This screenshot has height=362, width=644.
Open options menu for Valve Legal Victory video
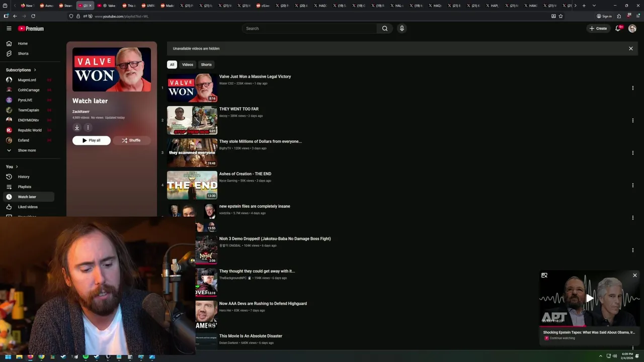[633, 88]
